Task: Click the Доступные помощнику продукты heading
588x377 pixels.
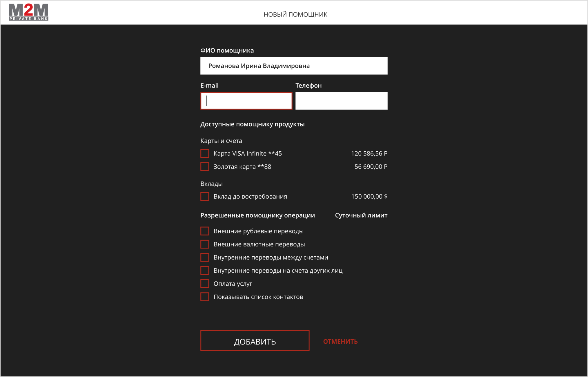Action: (252, 124)
